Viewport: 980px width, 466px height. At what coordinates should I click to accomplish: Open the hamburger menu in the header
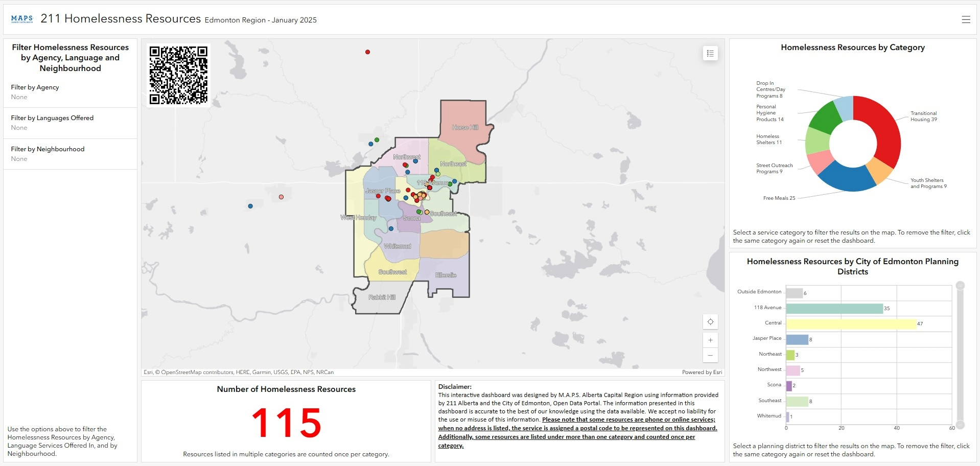(x=966, y=19)
